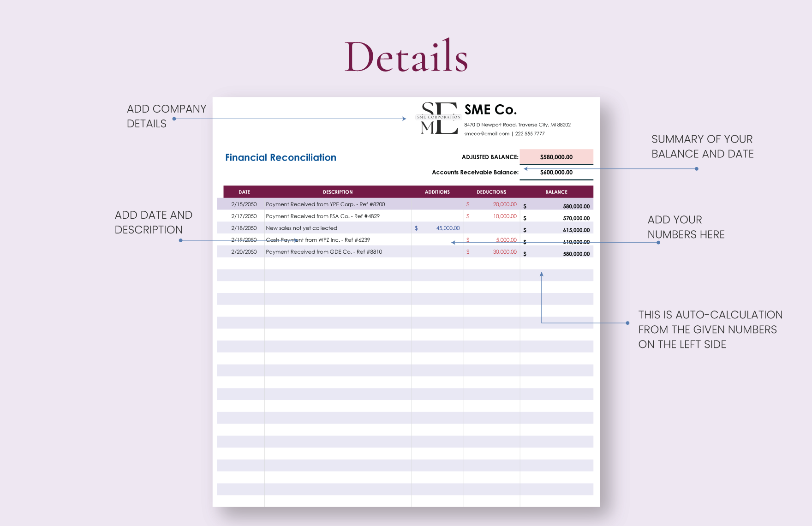
Task: Click the red deduction amount $20,000.00
Action: pos(504,204)
